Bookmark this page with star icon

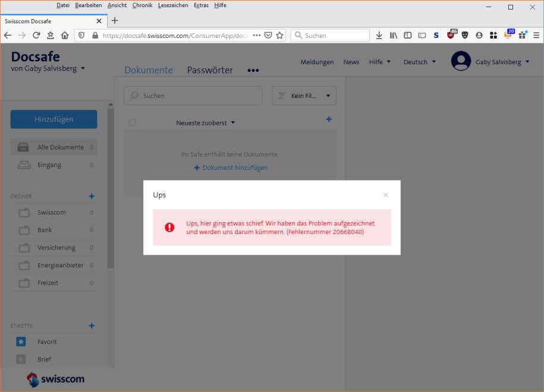pyautogui.click(x=279, y=36)
